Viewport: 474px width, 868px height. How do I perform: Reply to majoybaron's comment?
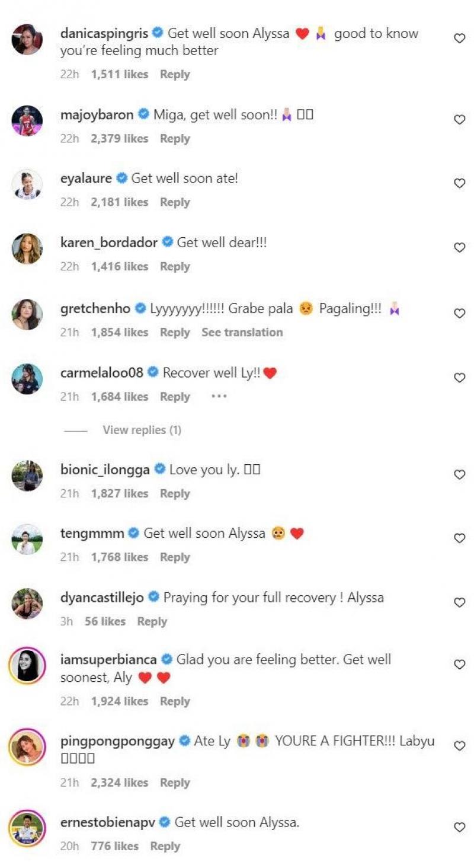pos(175,139)
